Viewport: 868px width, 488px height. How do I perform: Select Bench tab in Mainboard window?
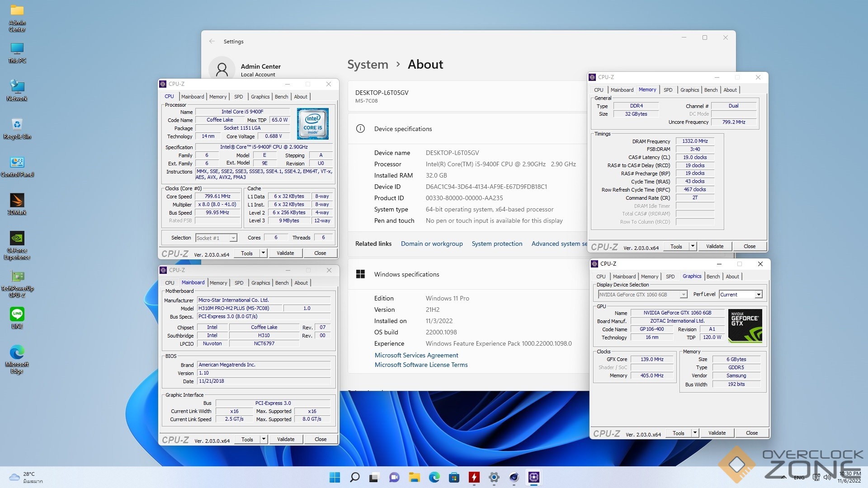tap(282, 283)
